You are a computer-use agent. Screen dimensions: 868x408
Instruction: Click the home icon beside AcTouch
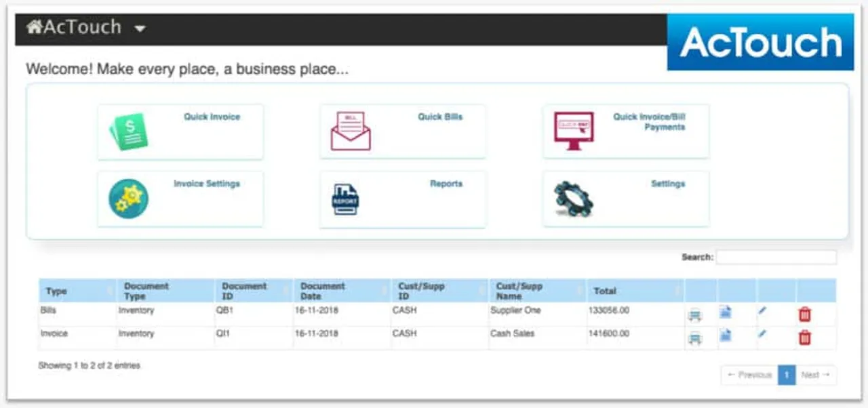(x=34, y=27)
